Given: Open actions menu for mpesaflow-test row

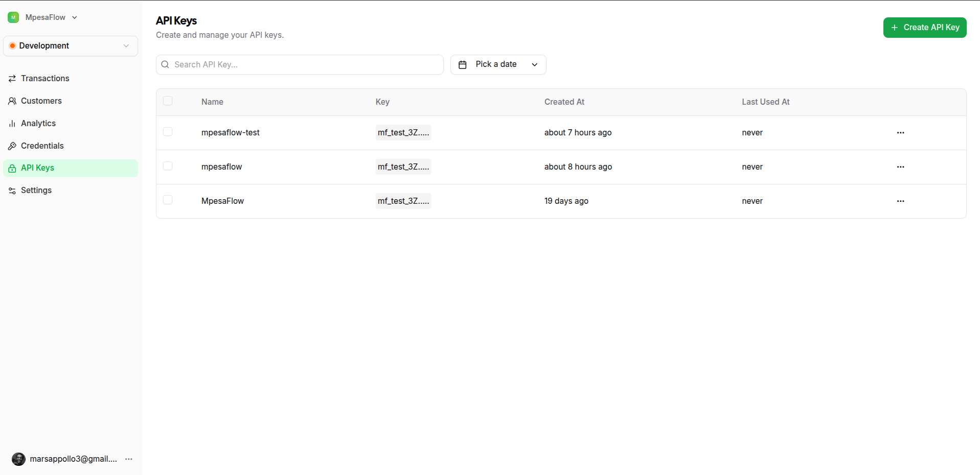Looking at the screenshot, I should [x=901, y=133].
